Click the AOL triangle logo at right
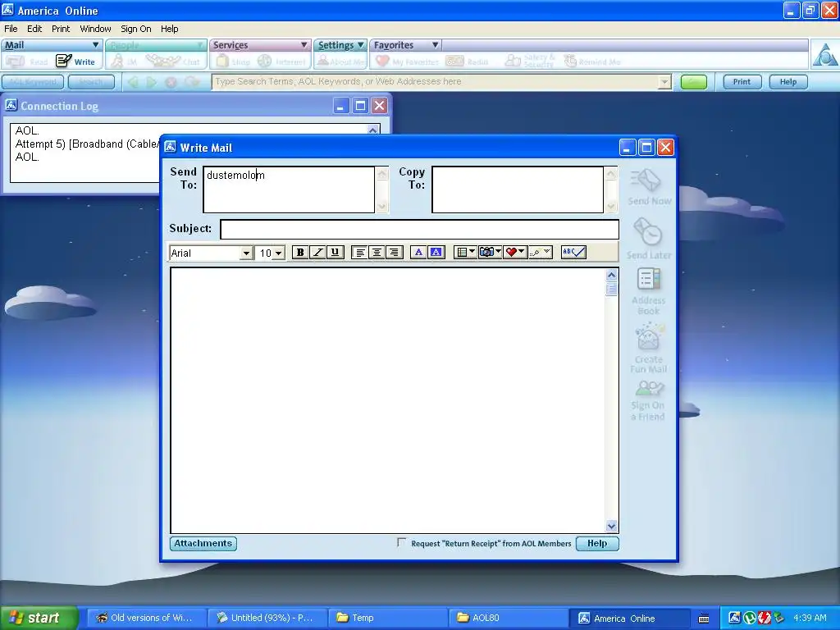 coord(825,54)
